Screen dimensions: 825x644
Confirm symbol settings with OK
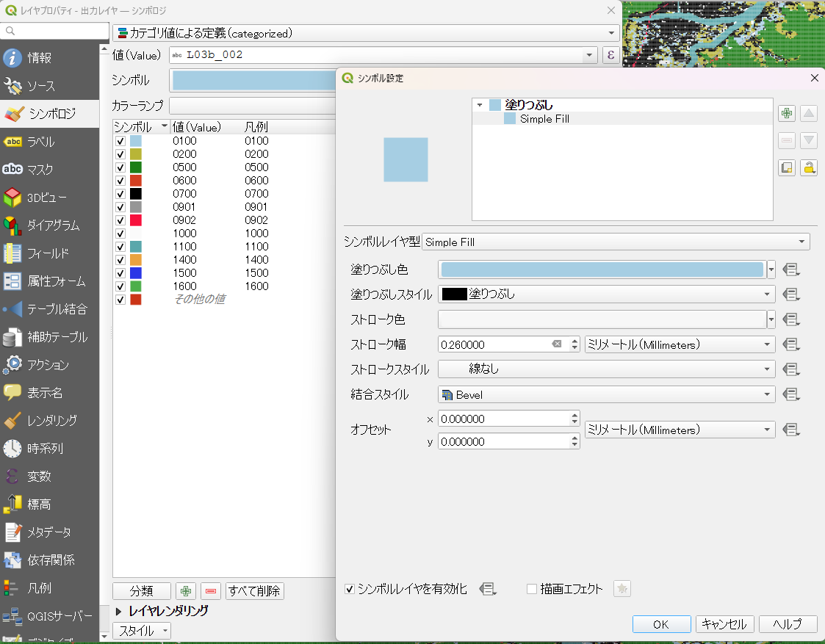coord(661,624)
